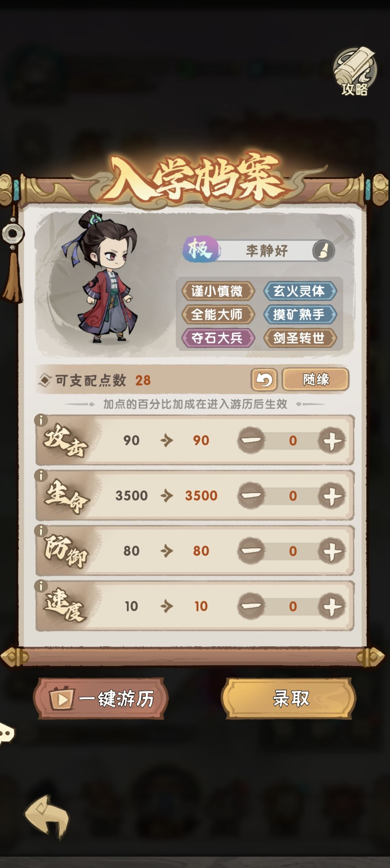Screen dimensions: 390x868
Task: Tap the brush icon to rename 李静好
Action: tap(323, 250)
